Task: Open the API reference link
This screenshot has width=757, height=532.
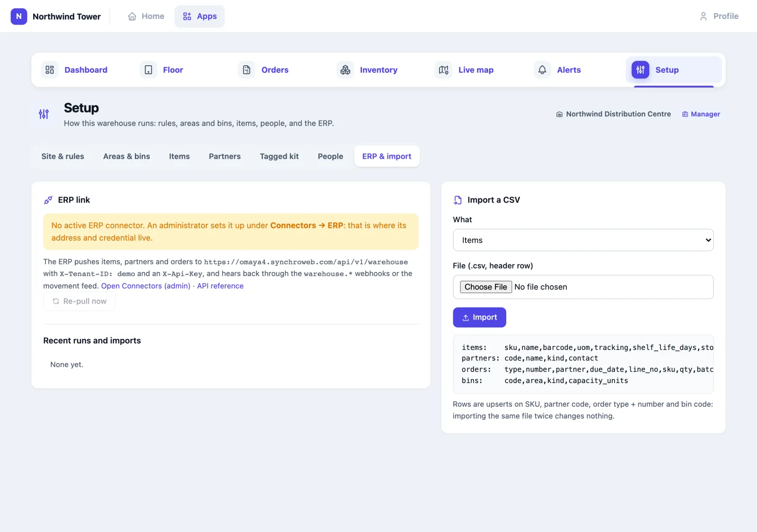Action: [220, 286]
